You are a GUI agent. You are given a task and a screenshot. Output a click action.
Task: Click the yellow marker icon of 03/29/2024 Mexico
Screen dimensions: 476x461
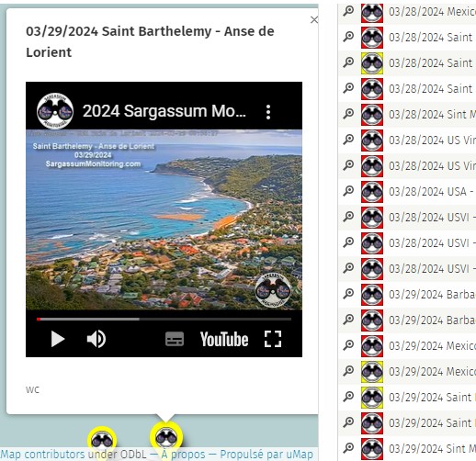point(372,372)
